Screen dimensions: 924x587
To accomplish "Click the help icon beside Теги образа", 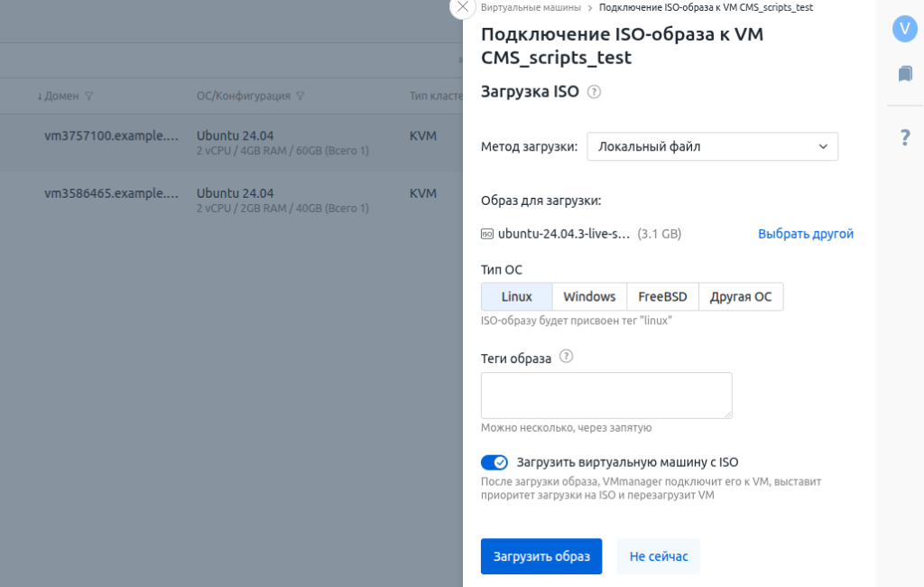I will point(567,357).
